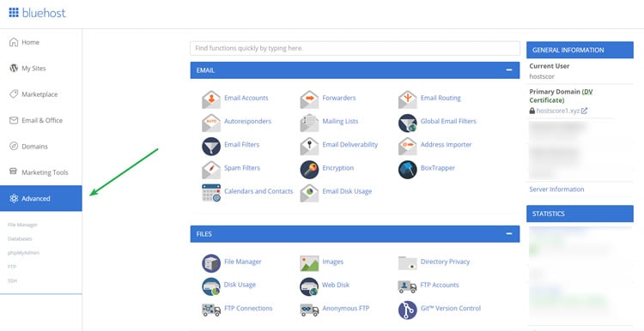Image resolution: width=644 pixels, height=331 pixels.
Task: Click the STATISTICS panel header
Action: click(580, 214)
